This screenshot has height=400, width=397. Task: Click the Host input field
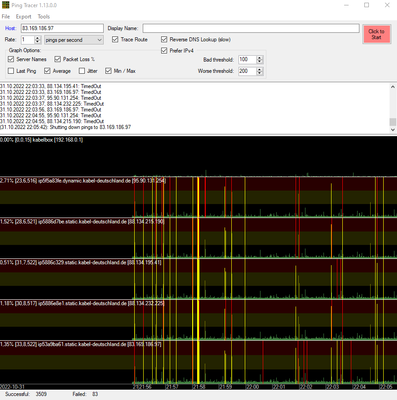[62, 28]
